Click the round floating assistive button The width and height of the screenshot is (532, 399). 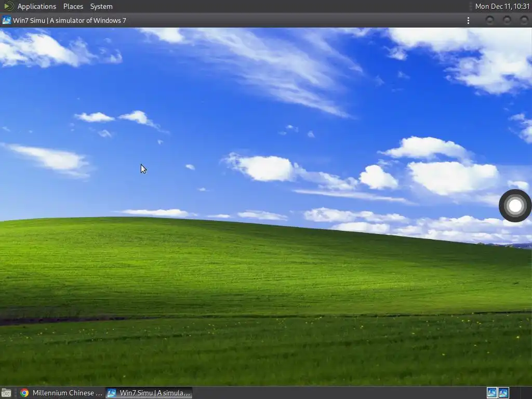(x=515, y=206)
